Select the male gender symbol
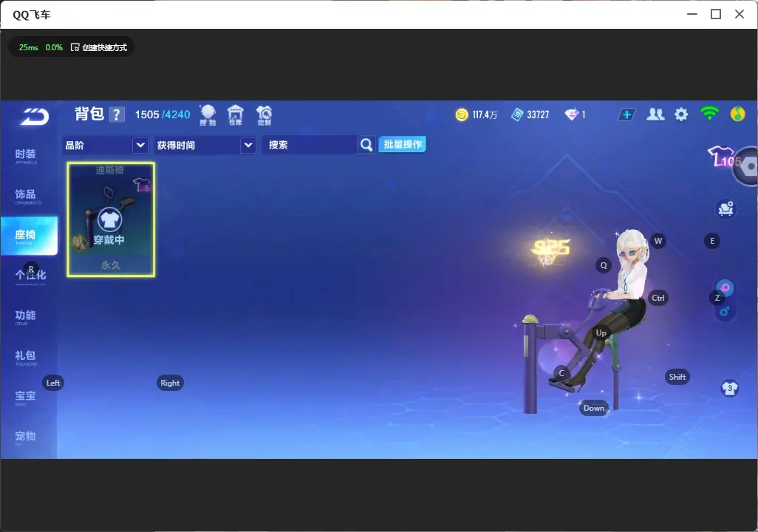The image size is (758, 532). tap(724, 311)
